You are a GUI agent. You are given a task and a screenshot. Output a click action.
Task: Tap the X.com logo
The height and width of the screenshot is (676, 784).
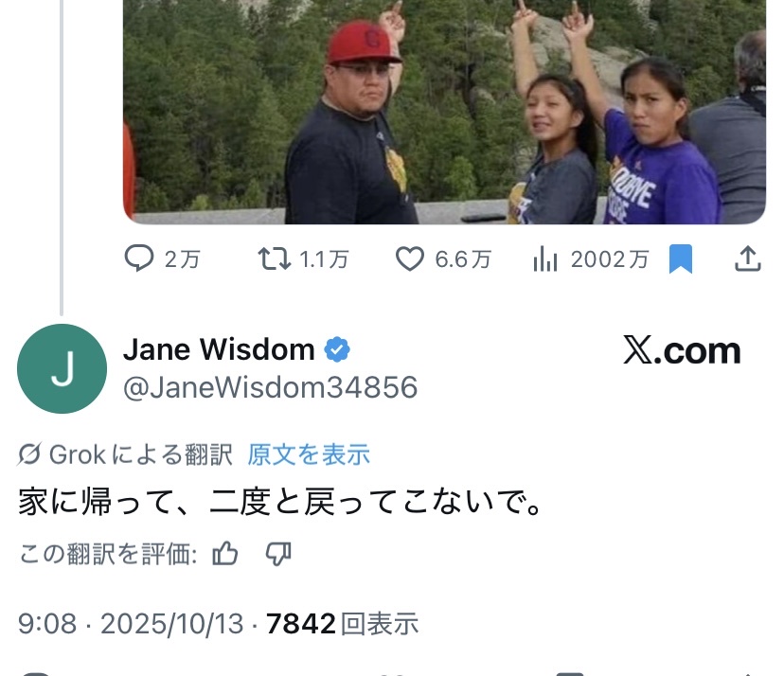682,350
